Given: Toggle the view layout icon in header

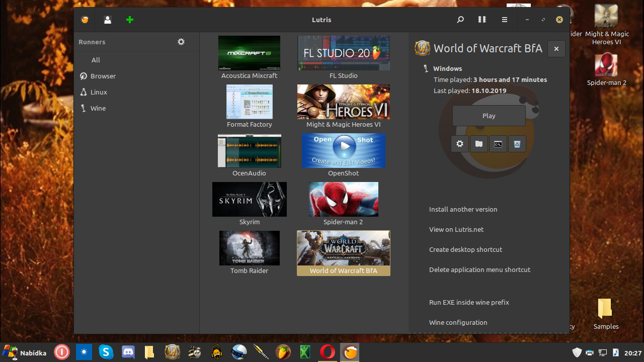Looking at the screenshot, I should [482, 20].
